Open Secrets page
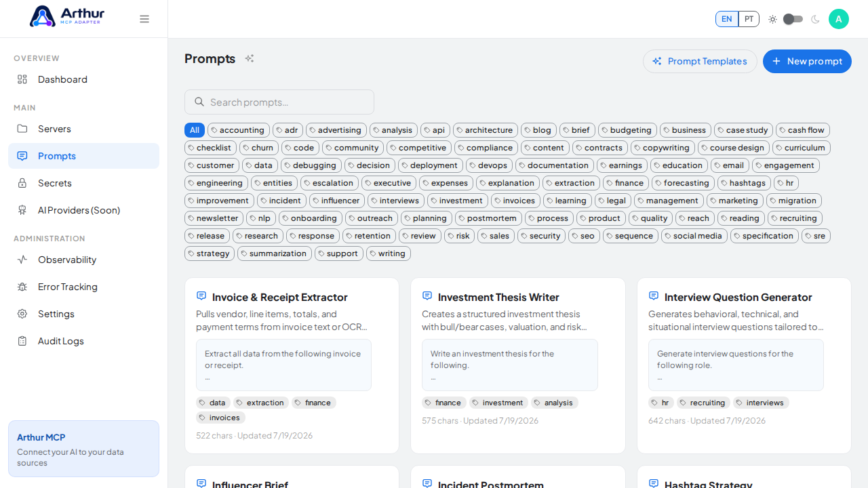 [83, 183]
